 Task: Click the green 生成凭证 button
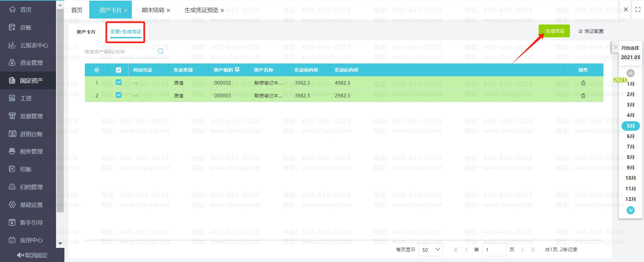[x=554, y=31]
